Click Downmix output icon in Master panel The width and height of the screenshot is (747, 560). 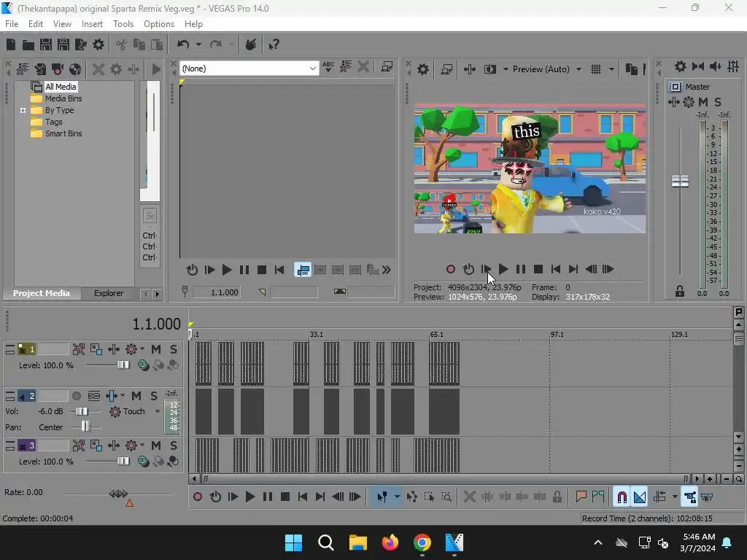(698, 66)
